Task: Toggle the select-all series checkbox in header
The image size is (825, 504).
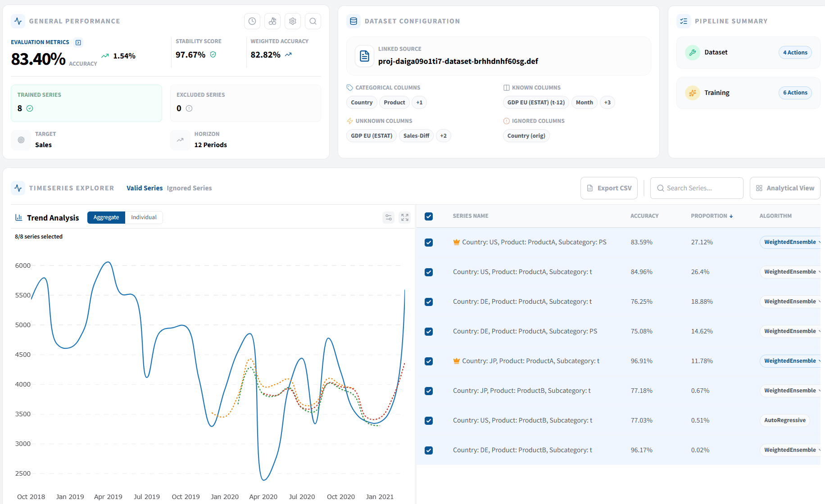Action: [429, 216]
